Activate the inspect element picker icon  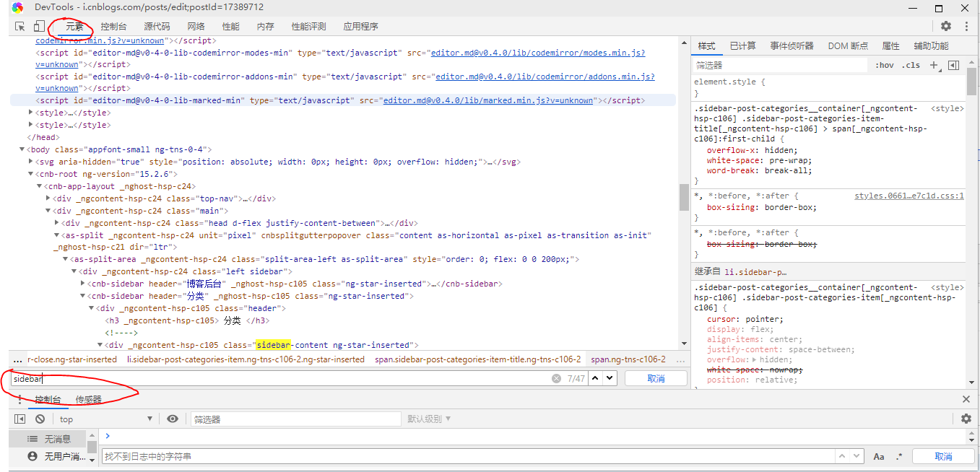click(x=20, y=26)
